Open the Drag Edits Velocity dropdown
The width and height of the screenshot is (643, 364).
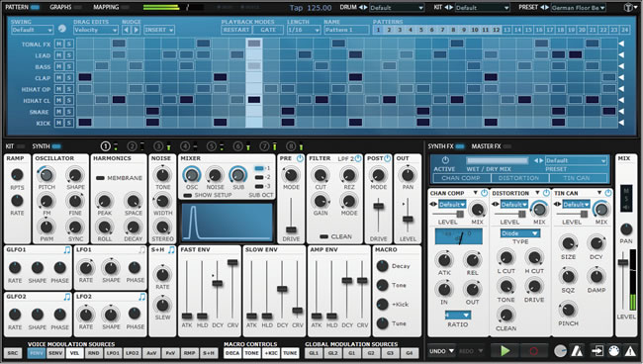(96, 30)
